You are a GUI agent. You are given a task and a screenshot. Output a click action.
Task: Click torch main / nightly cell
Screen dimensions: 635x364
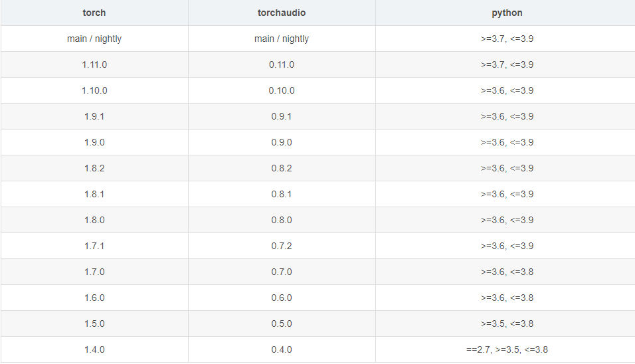point(94,39)
